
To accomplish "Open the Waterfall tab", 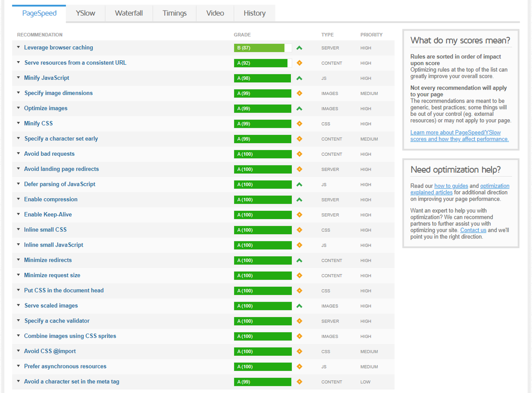I will (x=129, y=13).
